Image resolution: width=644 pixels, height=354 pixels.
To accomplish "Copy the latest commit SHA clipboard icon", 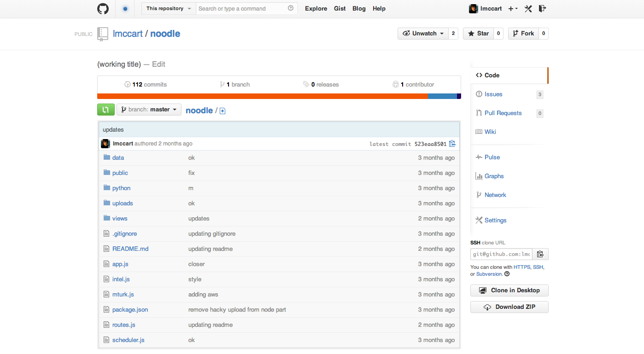I will pos(452,144).
